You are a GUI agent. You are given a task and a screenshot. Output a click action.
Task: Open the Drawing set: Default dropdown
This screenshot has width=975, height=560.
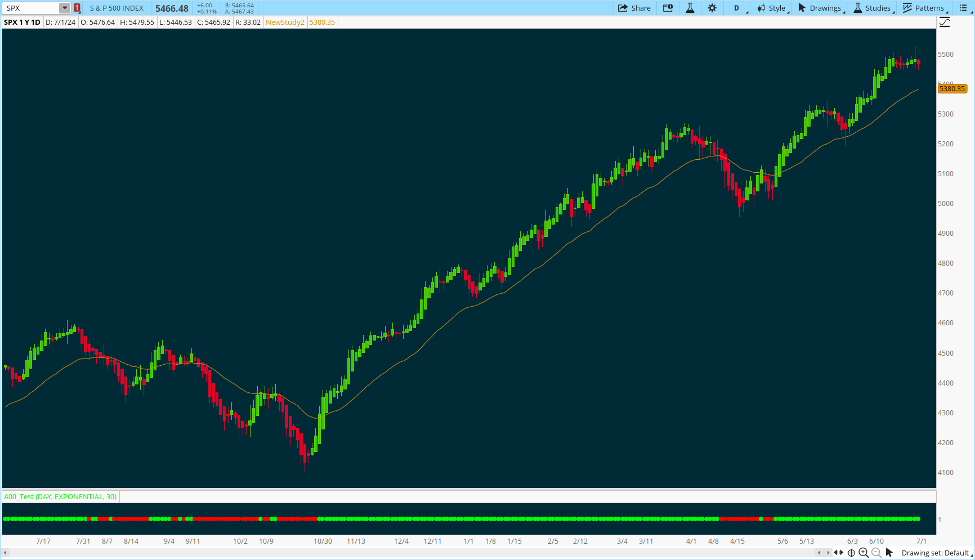pyautogui.click(x=936, y=553)
